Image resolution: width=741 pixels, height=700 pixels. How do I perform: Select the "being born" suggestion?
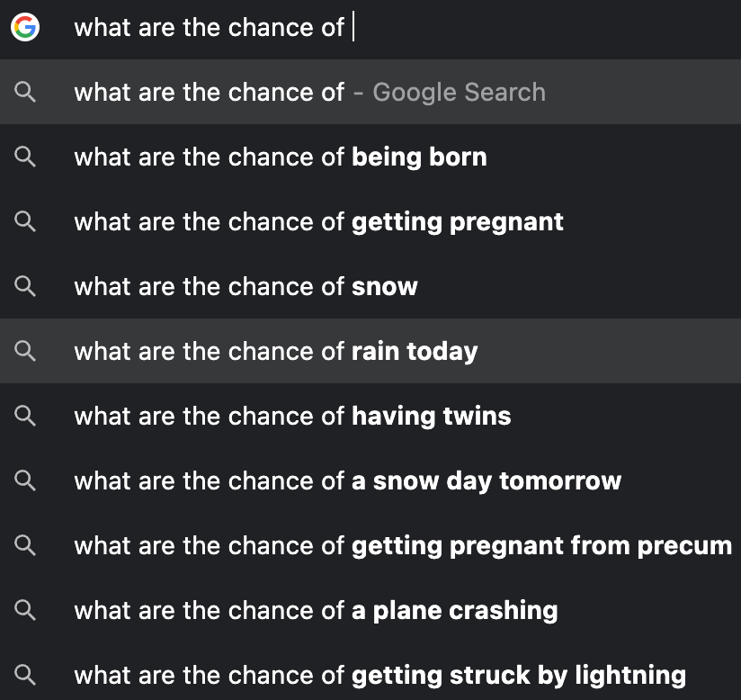280,157
